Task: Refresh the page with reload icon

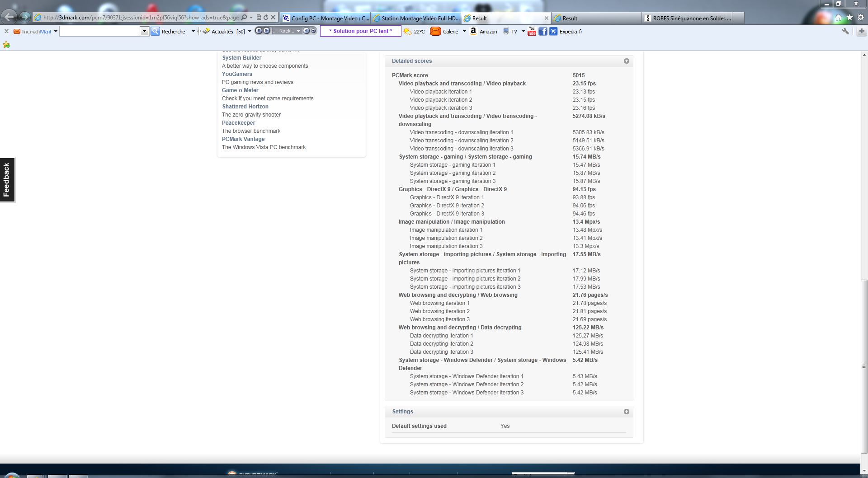Action: 266,18
